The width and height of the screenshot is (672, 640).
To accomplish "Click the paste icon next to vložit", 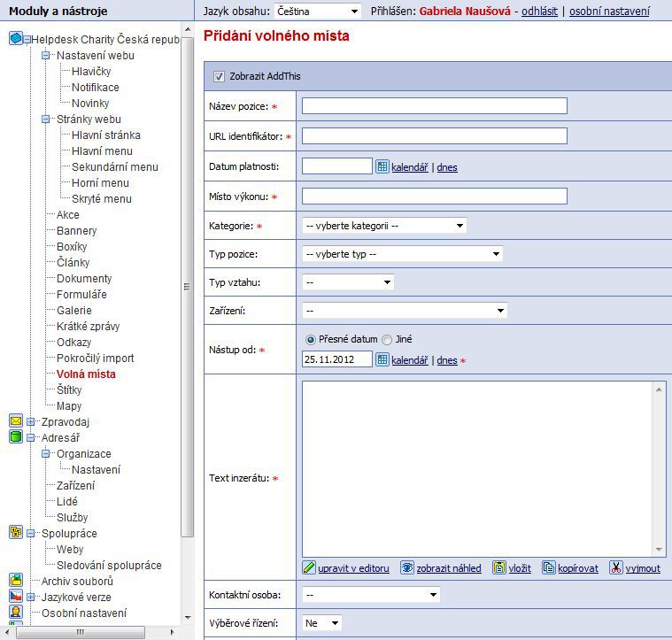I will click(x=499, y=567).
